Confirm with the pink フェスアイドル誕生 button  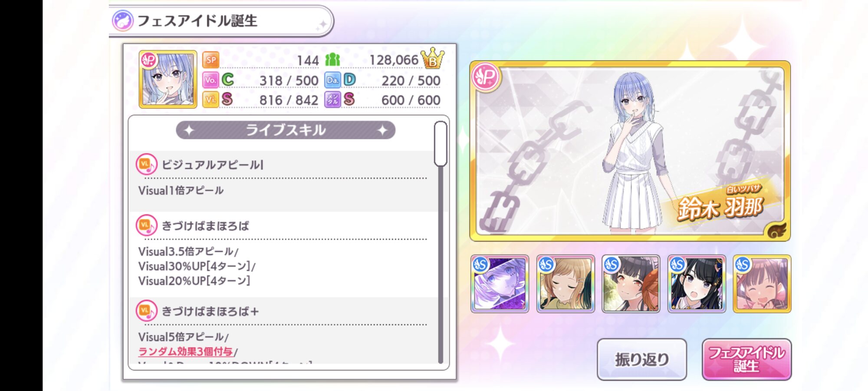(746, 360)
